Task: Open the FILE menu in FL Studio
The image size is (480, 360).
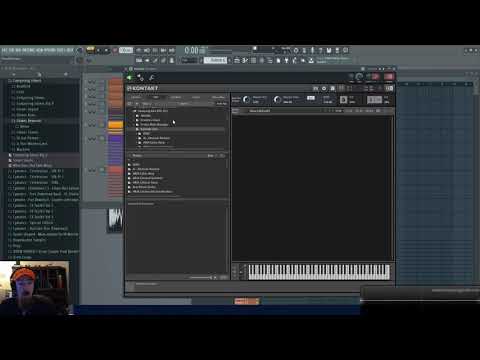Action: (4, 50)
